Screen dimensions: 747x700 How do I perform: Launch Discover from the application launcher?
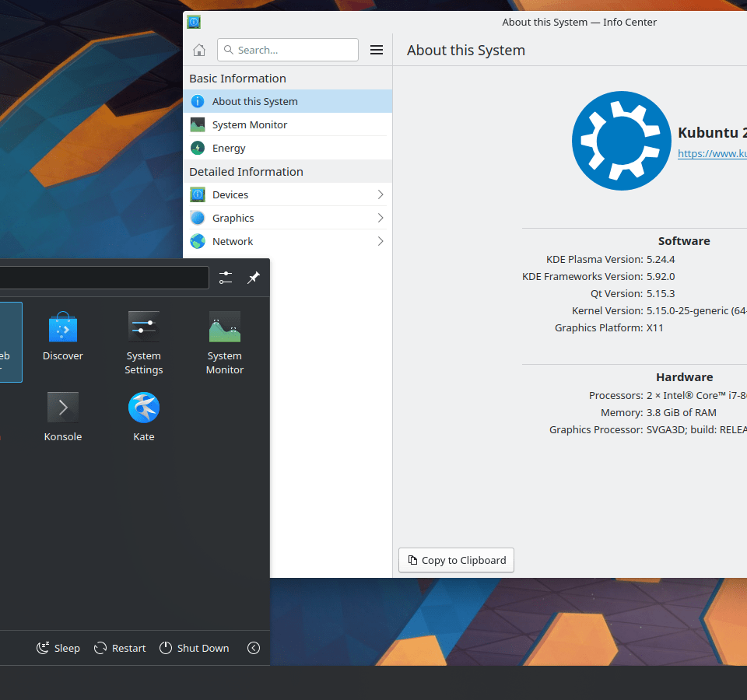[63, 336]
